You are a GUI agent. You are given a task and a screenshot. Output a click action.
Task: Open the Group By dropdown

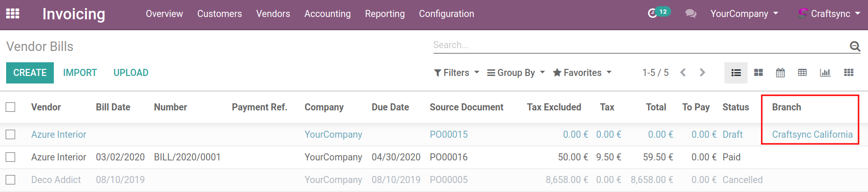(516, 73)
